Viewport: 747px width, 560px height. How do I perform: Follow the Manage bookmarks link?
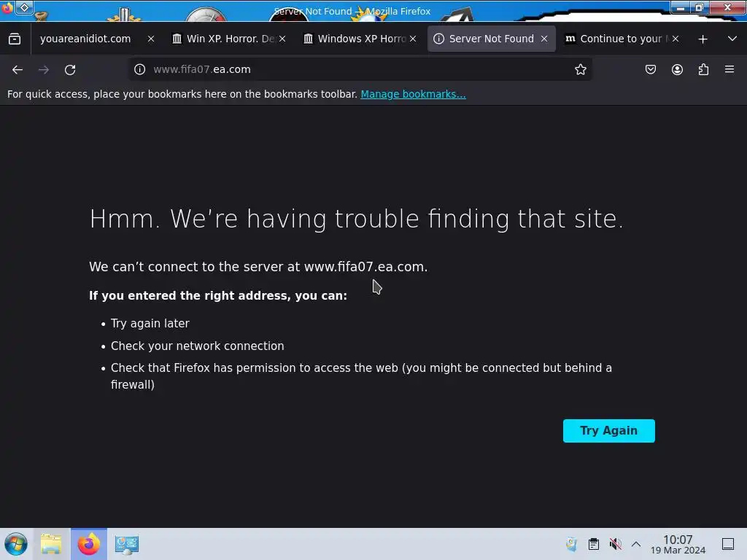click(x=413, y=94)
